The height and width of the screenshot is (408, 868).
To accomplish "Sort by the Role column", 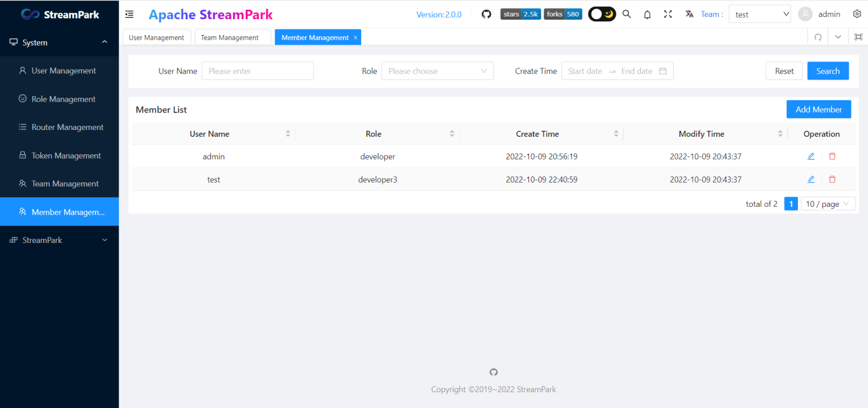I will [377, 134].
